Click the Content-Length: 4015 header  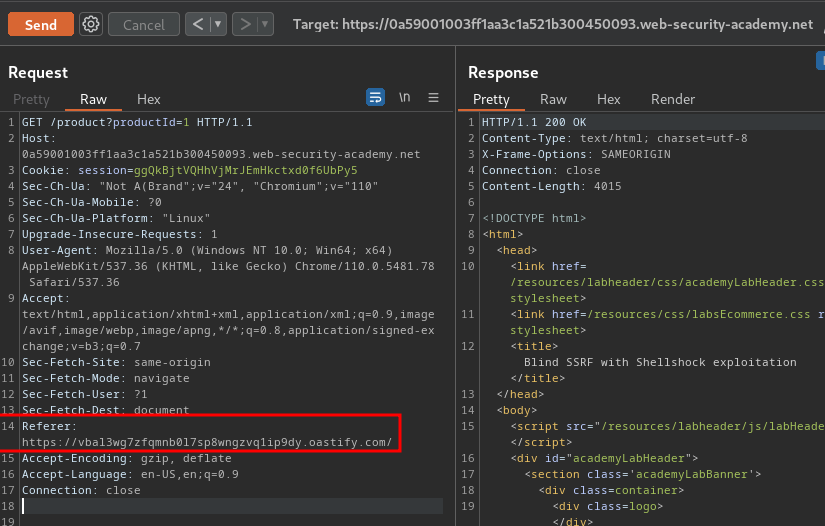pos(551,186)
